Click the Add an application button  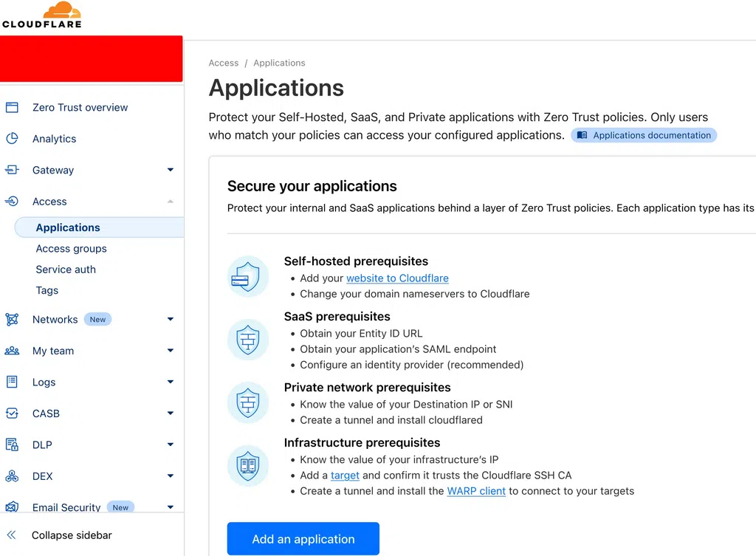(303, 538)
